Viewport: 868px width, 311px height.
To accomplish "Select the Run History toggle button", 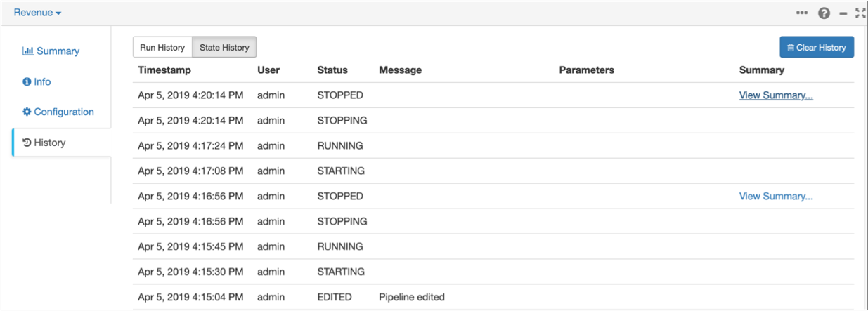I will click(162, 48).
